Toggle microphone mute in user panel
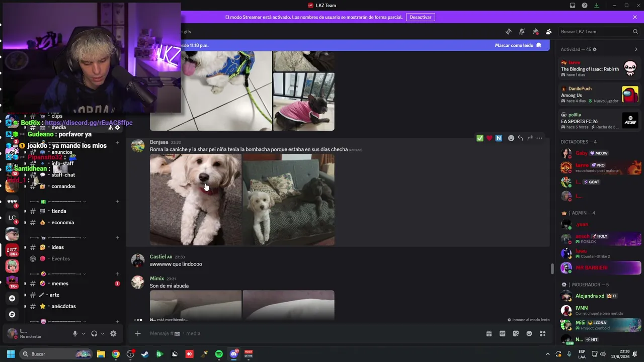Screen dimensions: 644x362 coord(75,333)
